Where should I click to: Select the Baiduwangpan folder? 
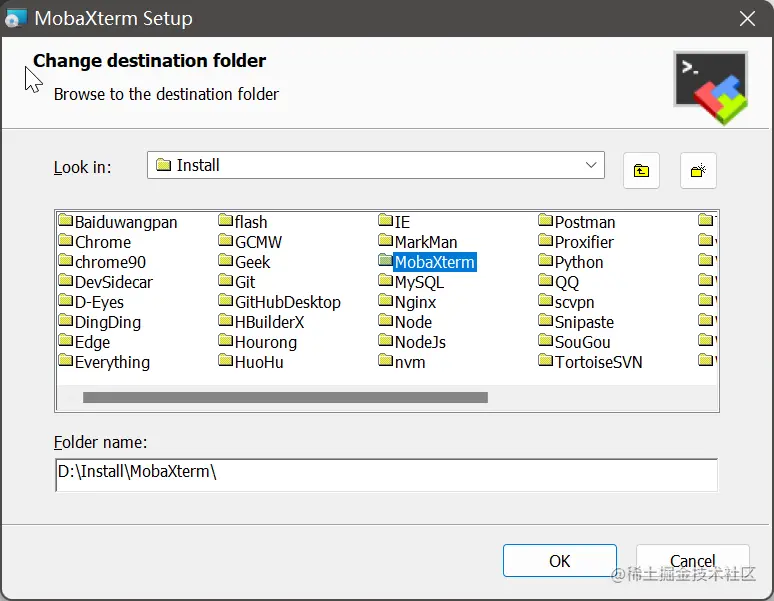pyautogui.click(x=118, y=222)
